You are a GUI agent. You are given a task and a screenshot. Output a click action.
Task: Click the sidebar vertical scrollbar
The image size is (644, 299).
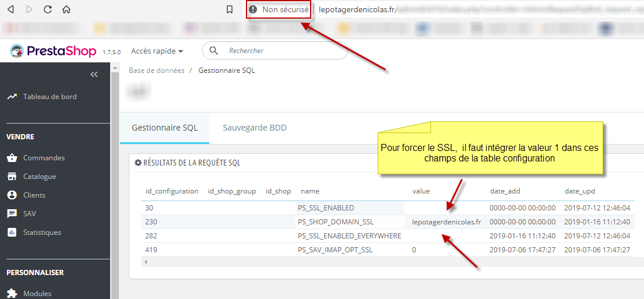point(115,181)
